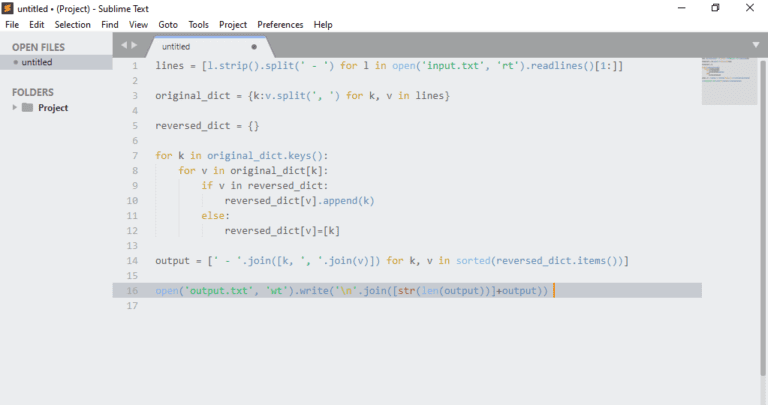Open the Project menu
The image size is (768, 405).
coord(233,24)
